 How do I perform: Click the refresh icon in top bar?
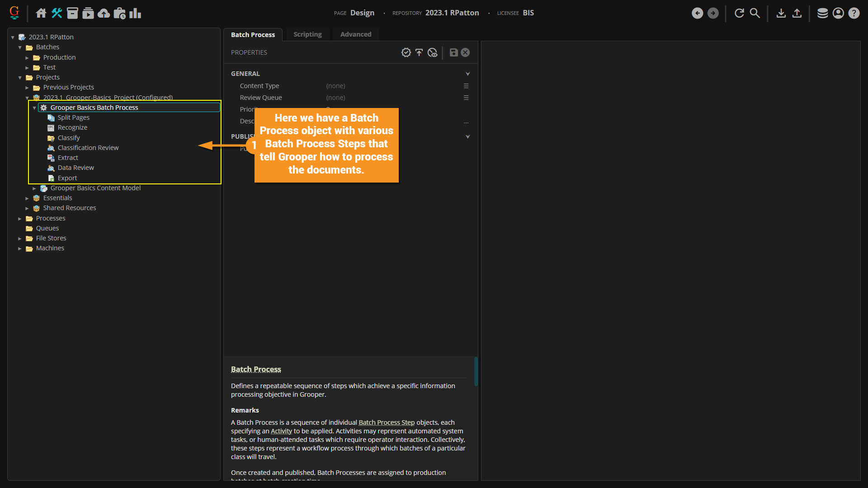739,13
